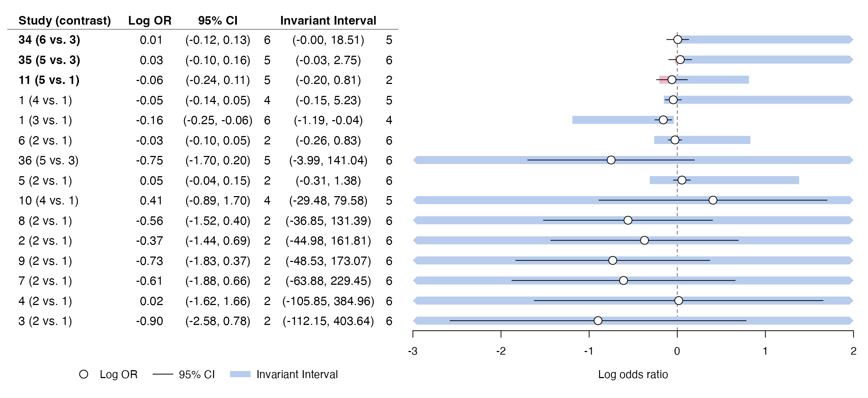This screenshot has width=868, height=398.
Task: Click the row label 35 (5 vs. 3)
Action: pyautogui.click(x=49, y=60)
